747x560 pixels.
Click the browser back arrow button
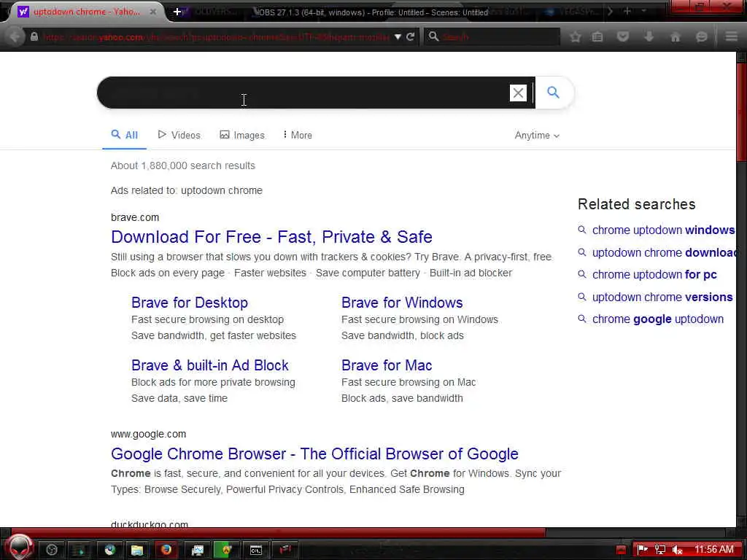15,36
